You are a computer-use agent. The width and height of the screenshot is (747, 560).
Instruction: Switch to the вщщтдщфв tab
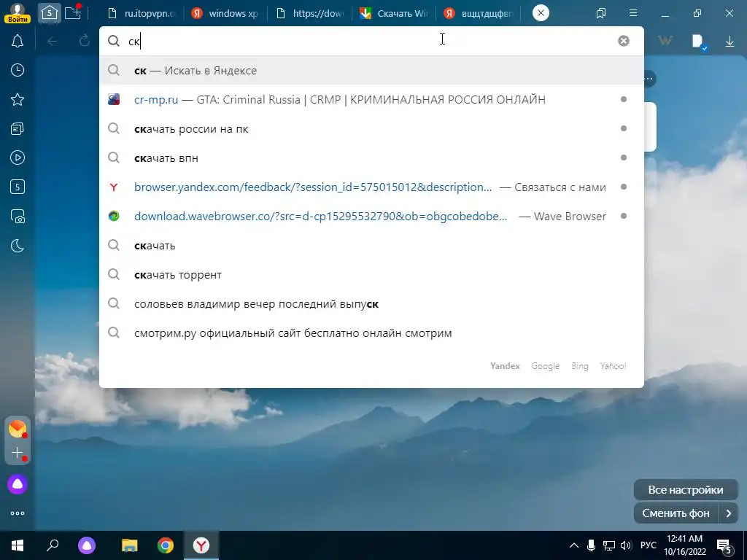(478, 13)
